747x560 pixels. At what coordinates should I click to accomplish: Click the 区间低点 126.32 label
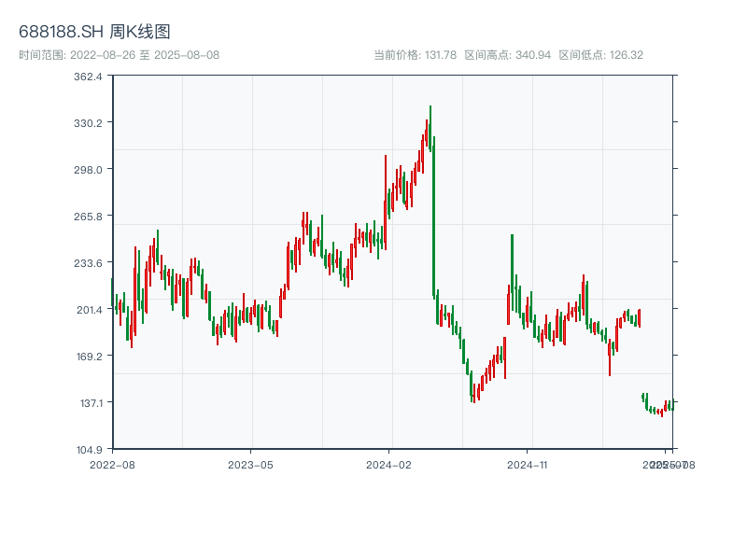tap(600, 55)
